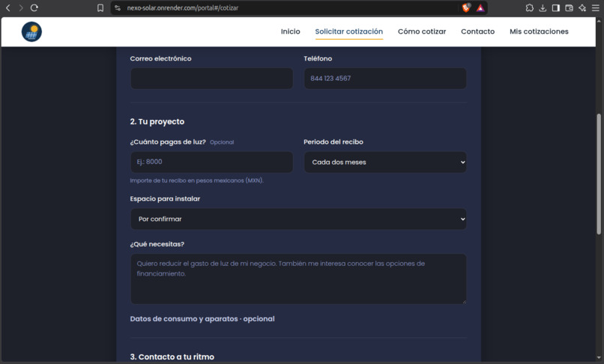This screenshot has width=604, height=364.
Task: Expand Datos de consumo y aparatos section
Action: [x=202, y=319]
